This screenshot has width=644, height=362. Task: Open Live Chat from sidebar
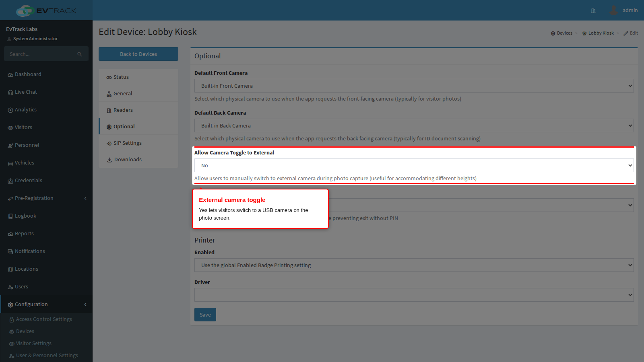(46, 92)
